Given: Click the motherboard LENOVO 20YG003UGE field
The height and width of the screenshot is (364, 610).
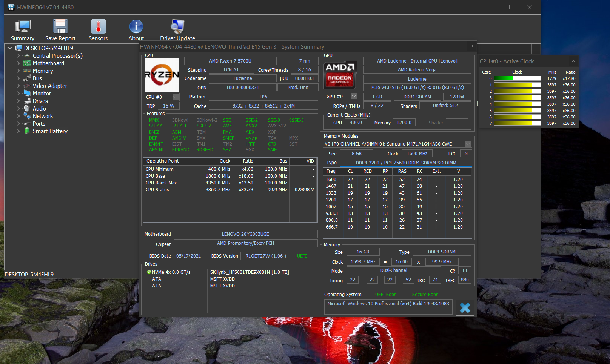Looking at the screenshot, I should pyautogui.click(x=245, y=234).
